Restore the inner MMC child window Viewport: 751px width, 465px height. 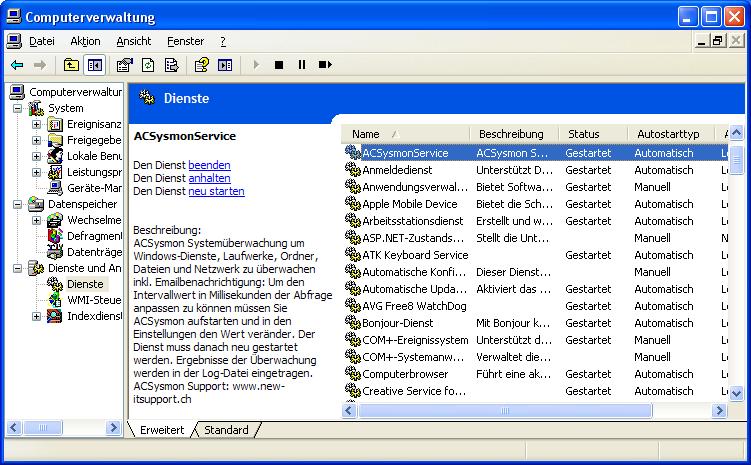(x=717, y=41)
